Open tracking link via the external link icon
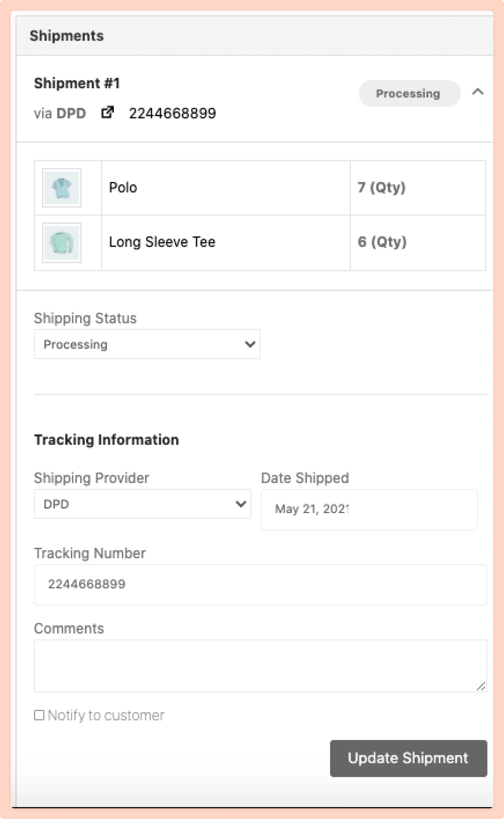 [x=108, y=113]
